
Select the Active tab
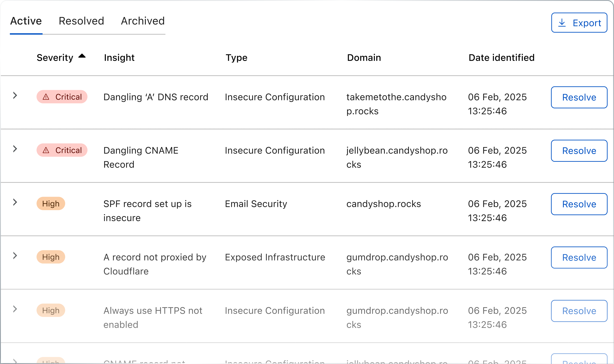[x=26, y=21]
